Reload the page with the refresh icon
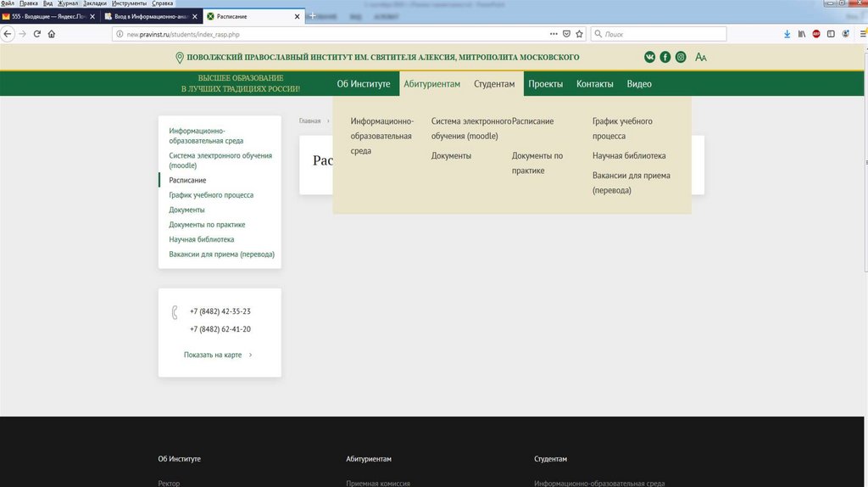Image resolution: width=868 pixels, height=487 pixels. [37, 34]
